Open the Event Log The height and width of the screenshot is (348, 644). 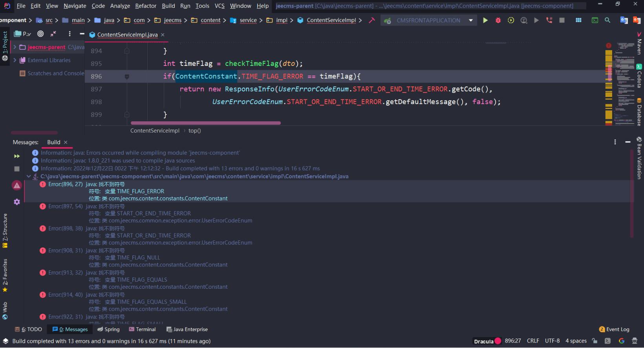pos(614,329)
